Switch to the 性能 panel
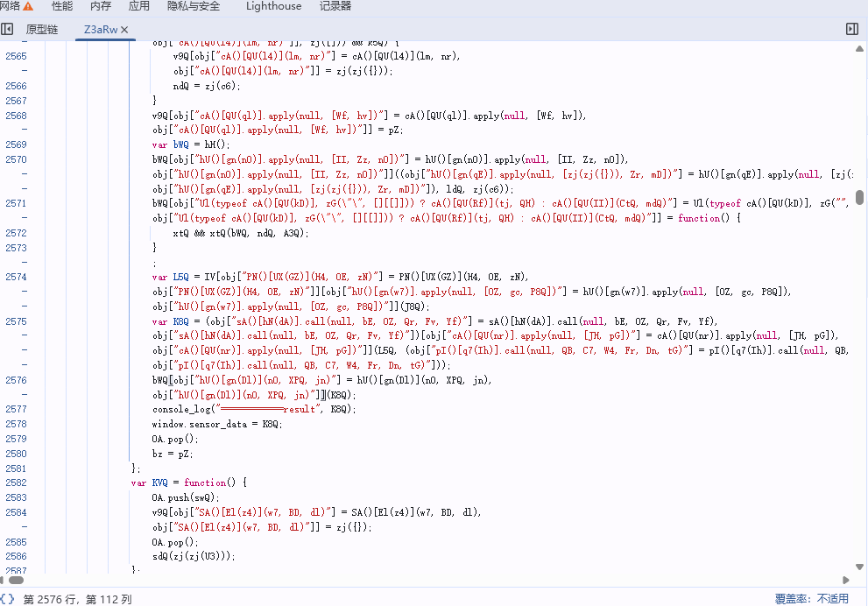 coord(62,6)
